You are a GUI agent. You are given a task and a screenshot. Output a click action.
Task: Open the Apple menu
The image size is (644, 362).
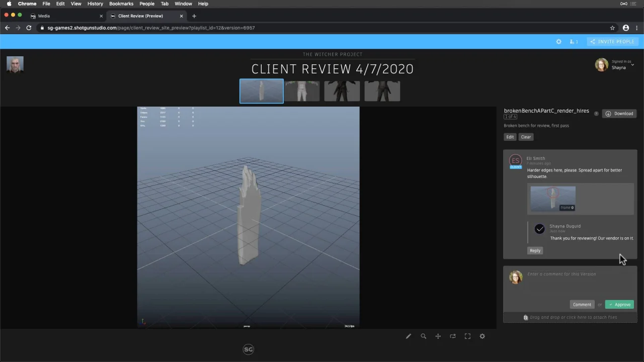[9, 4]
